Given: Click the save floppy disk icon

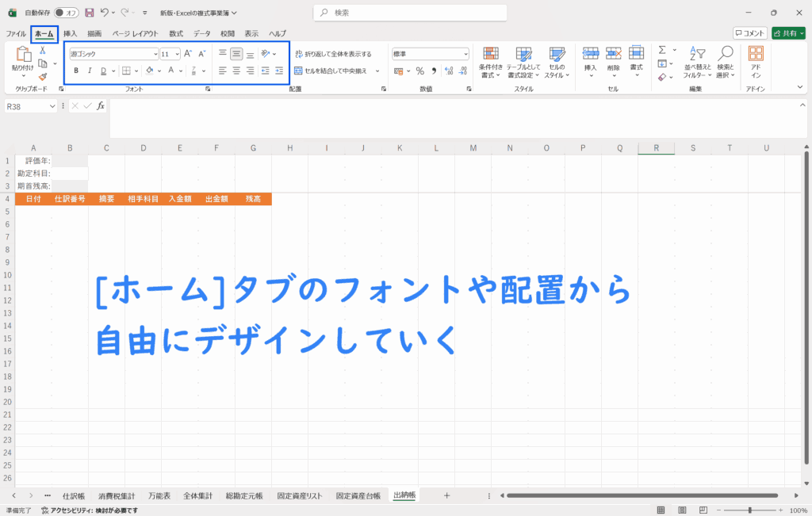Looking at the screenshot, I should point(90,13).
